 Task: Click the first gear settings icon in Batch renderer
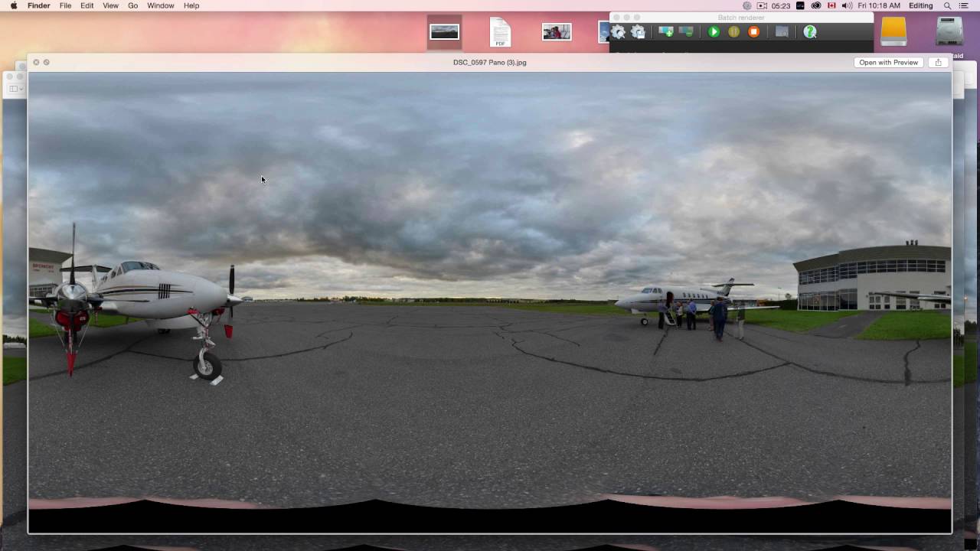click(x=618, y=32)
